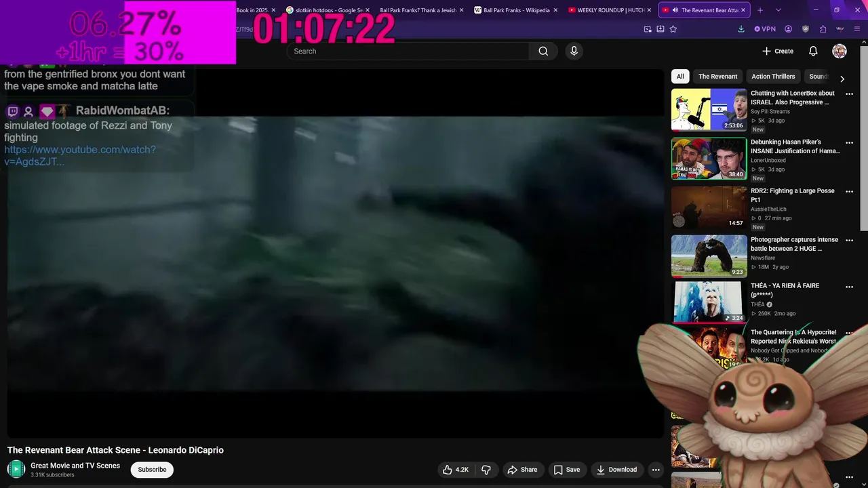The image size is (868, 488).
Task: Close the Ball Park Franks Wikipedia tab
Action: [x=555, y=10]
